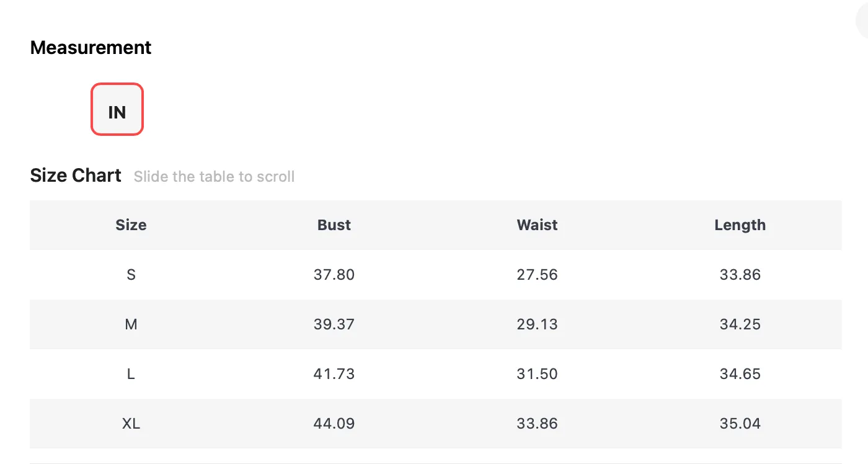Click the 'Slide the table to scroll' hint
The width and height of the screenshot is (868, 464).
coord(214,177)
